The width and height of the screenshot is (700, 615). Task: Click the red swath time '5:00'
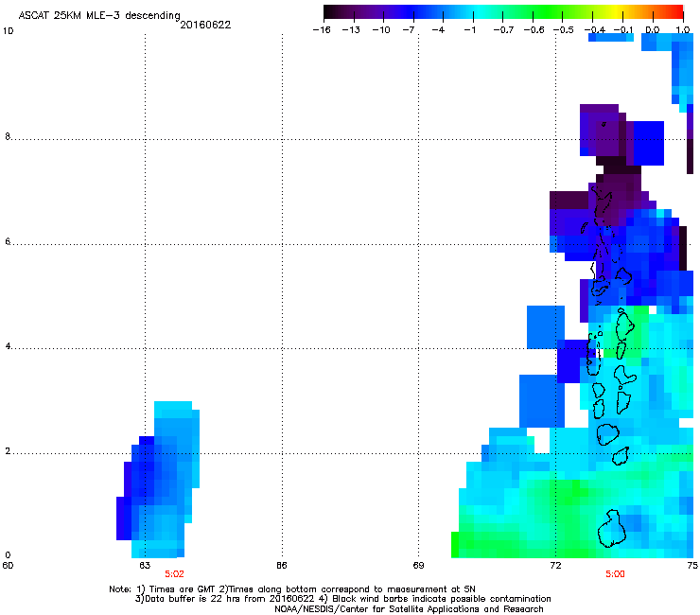615,574
